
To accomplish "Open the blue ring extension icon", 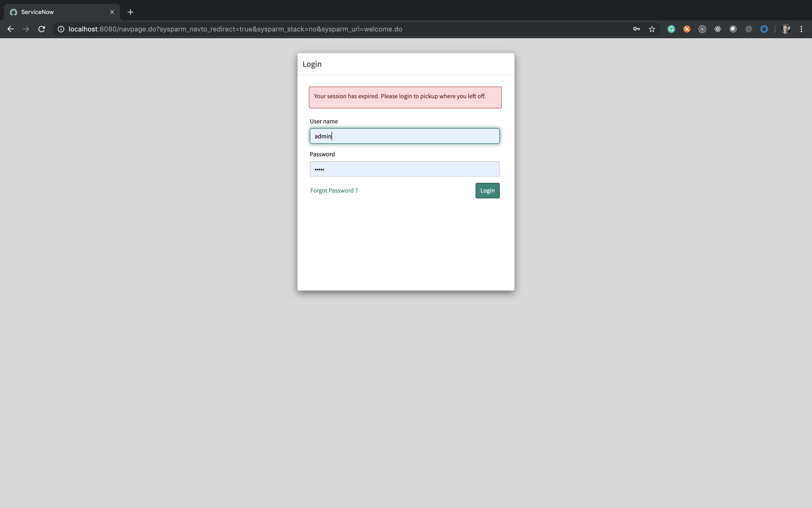I will (764, 29).
